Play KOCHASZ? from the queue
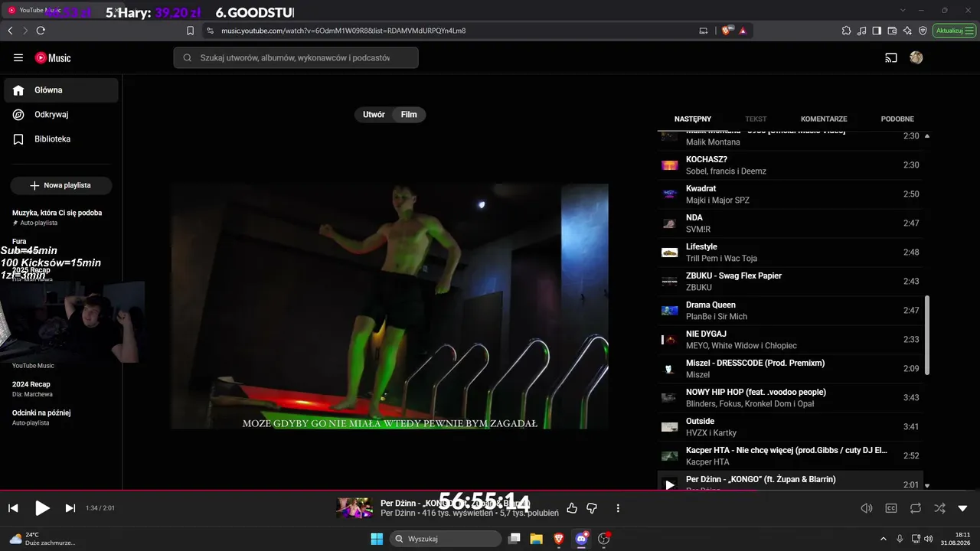 click(x=791, y=165)
